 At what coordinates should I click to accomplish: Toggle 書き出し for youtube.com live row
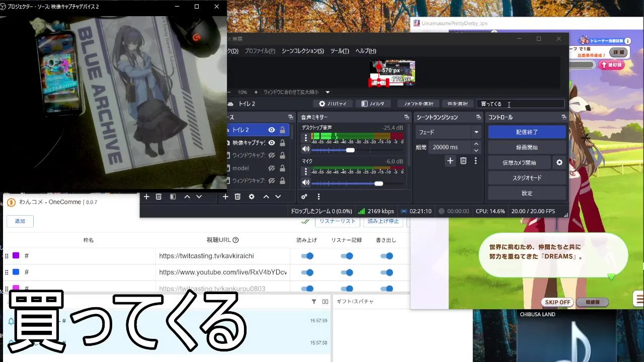pos(386,272)
